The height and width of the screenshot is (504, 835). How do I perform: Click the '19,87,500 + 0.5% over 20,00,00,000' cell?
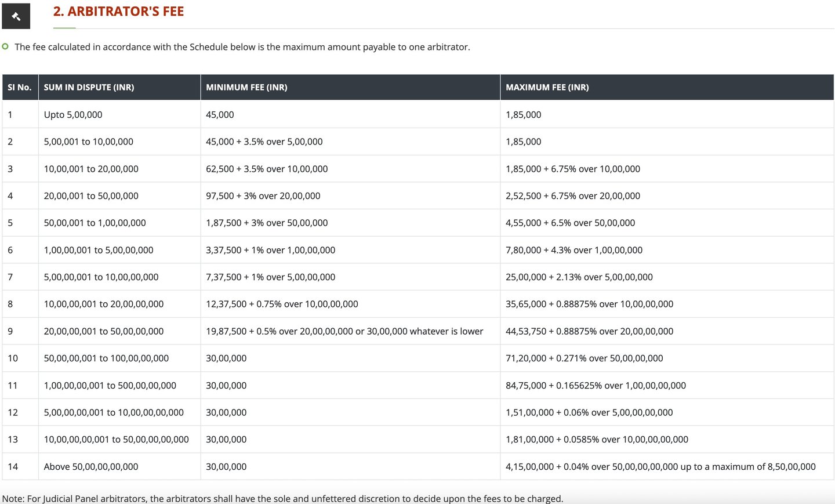pos(350,331)
